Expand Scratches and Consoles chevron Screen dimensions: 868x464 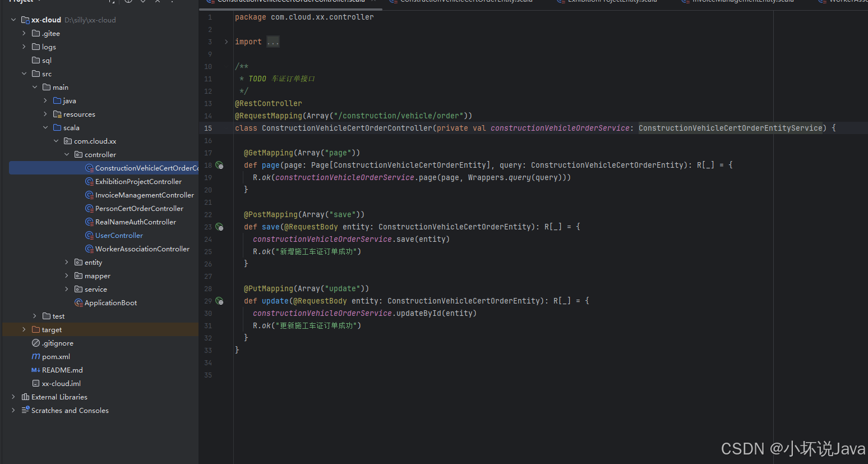tap(13, 410)
